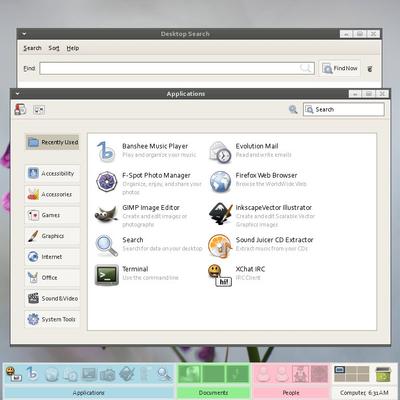
Task: Select the Office category
Action: [x=52, y=277]
